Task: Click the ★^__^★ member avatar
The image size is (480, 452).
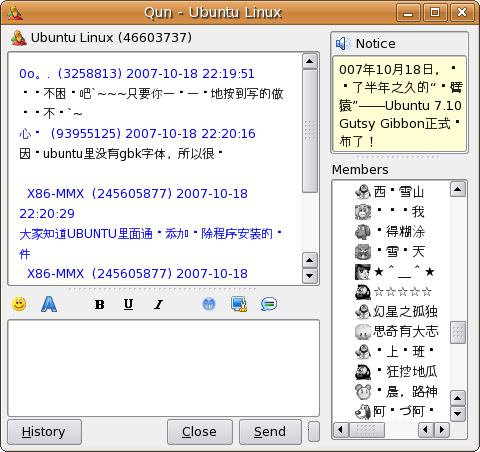Action: coord(363,272)
